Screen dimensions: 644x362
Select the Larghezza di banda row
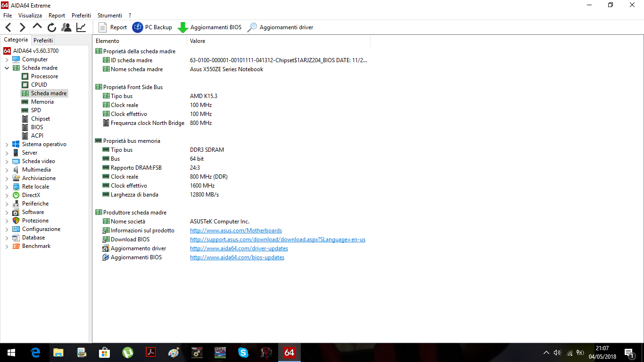click(x=231, y=195)
